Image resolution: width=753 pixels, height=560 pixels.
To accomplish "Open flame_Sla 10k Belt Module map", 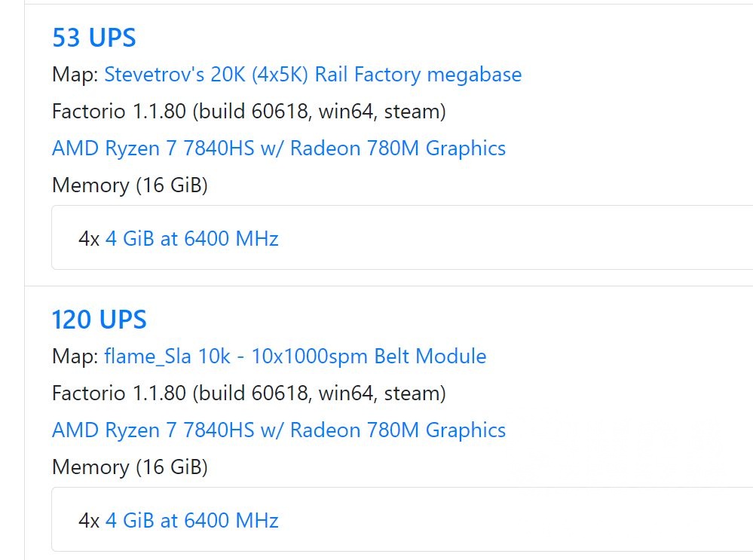I will [295, 356].
